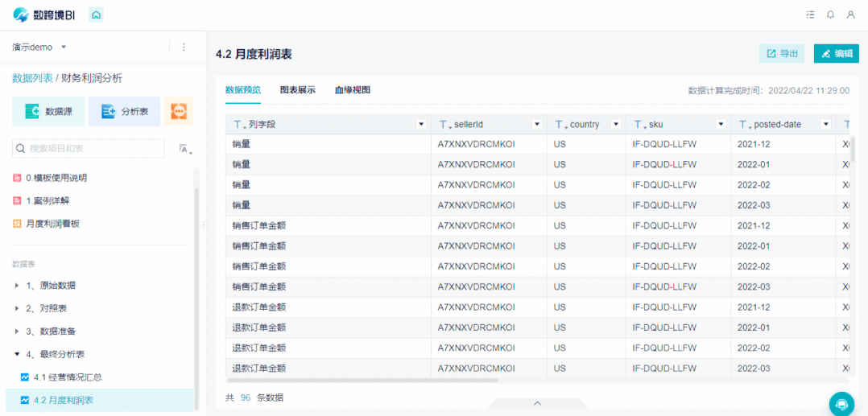This screenshot has width=868, height=416.
Task: Switch to the 图表展示 tab
Action: pos(297,90)
